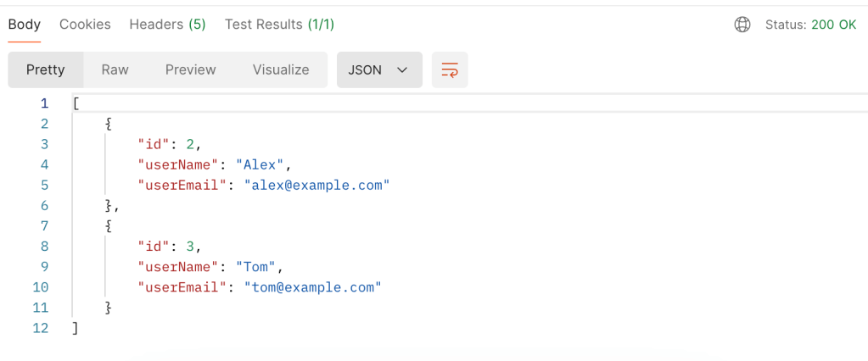Select the Pretty view mode

pos(46,70)
